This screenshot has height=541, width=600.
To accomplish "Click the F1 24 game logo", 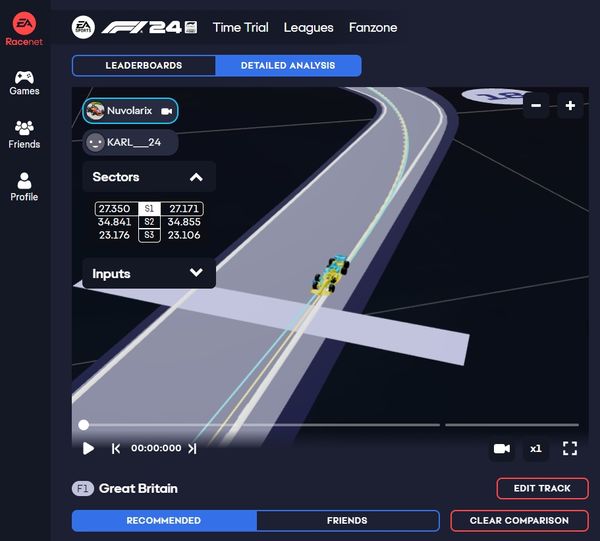I will coord(149,27).
